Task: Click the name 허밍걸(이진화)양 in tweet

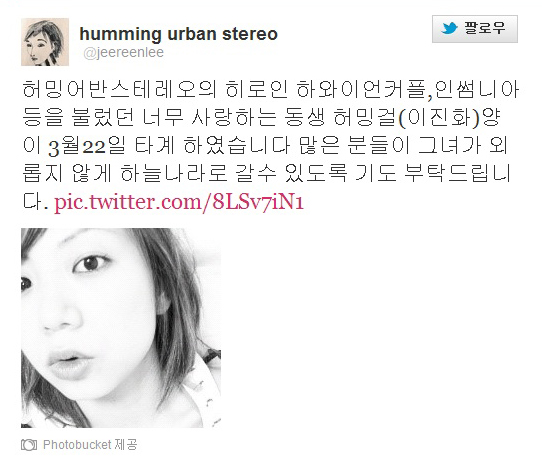Action: [x=417, y=117]
